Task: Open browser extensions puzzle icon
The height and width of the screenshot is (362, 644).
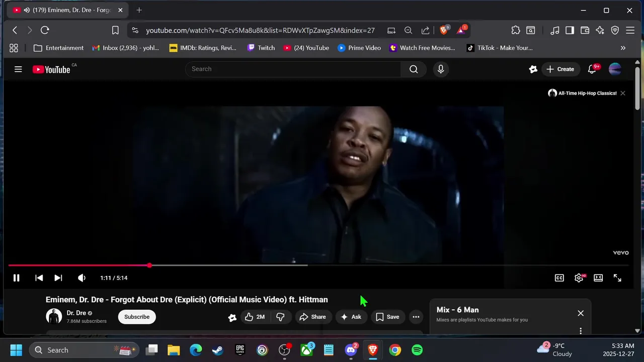Action: click(x=516, y=30)
